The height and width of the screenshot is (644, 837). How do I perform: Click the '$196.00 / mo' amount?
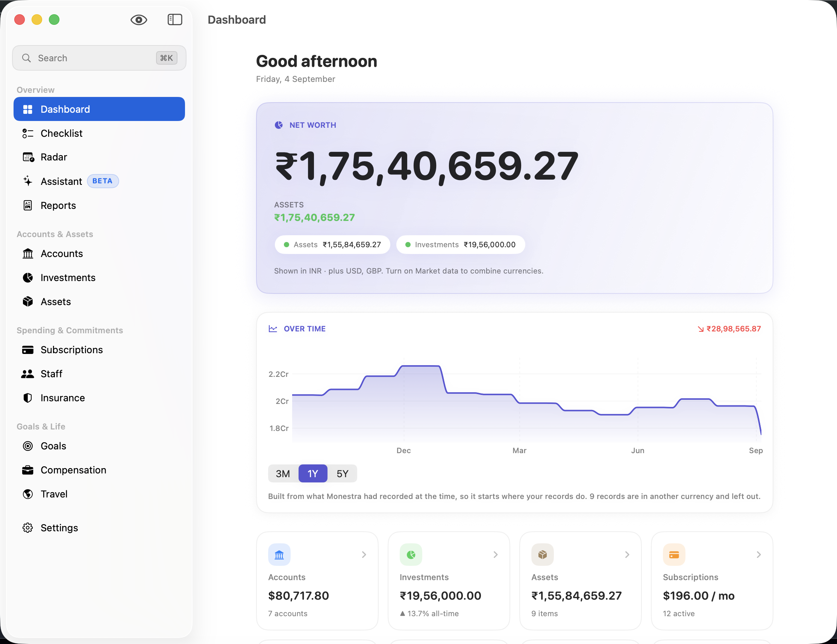(699, 596)
